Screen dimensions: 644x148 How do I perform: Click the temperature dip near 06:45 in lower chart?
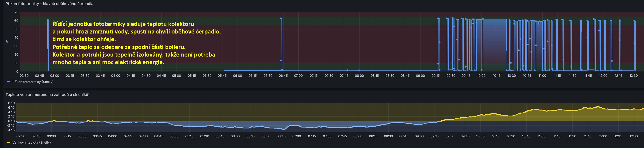(x=283, y=129)
